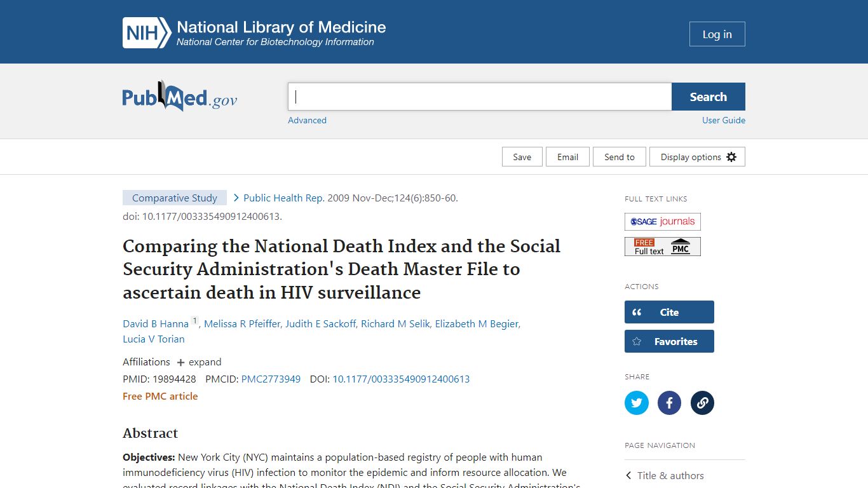Go to Title & authors in page navigation
The width and height of the screenshot is (868, 488).
point(670,475)
